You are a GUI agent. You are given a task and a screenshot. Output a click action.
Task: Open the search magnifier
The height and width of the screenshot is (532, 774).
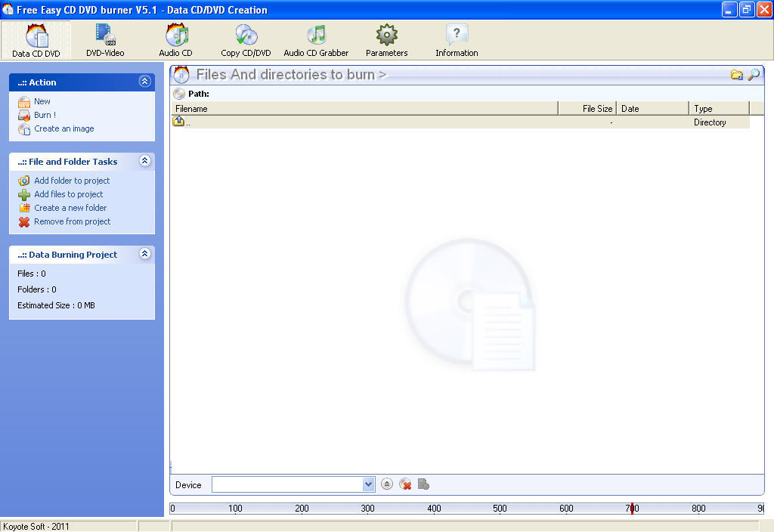(754, 75)
